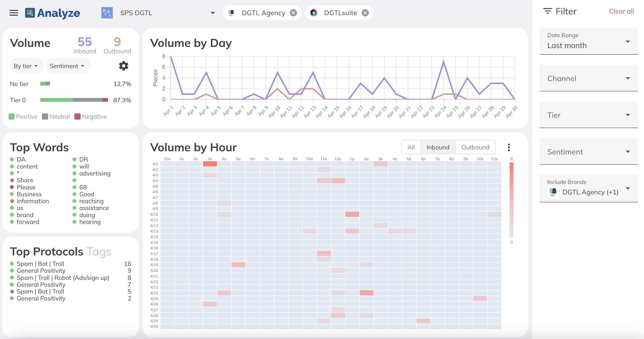
Task: Click the Analyze logo icon
Action: point(30,13)
